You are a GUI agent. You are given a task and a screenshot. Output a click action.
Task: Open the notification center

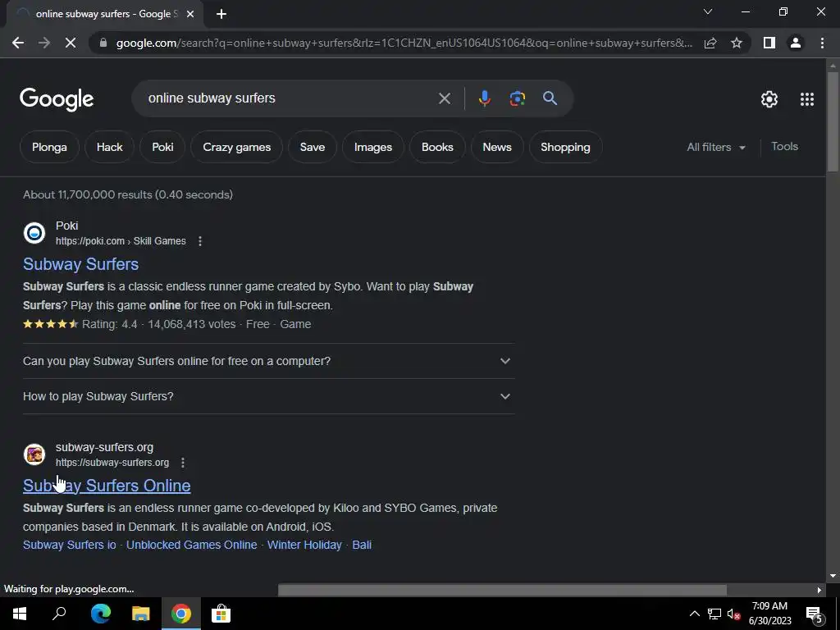click(x=814, y=614)
